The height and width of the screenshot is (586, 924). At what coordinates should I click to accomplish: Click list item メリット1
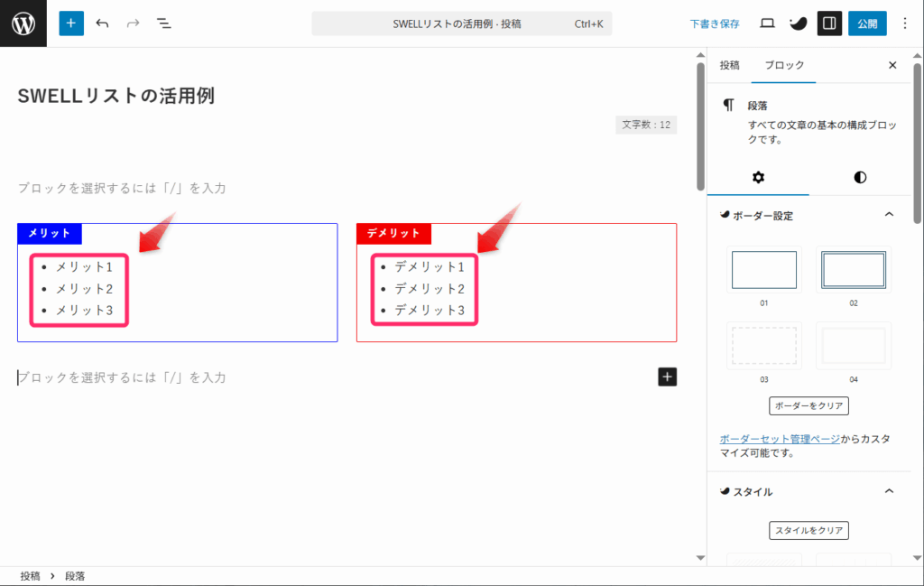[84, 267]
